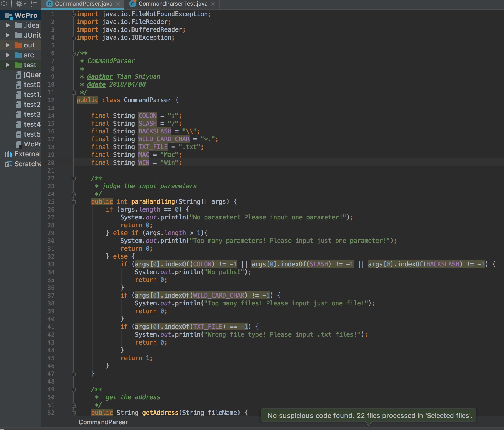Click the TXT_FILE constant on line 18
The width and height of the screenshot is (504, 430).
(x=153, y=147)
